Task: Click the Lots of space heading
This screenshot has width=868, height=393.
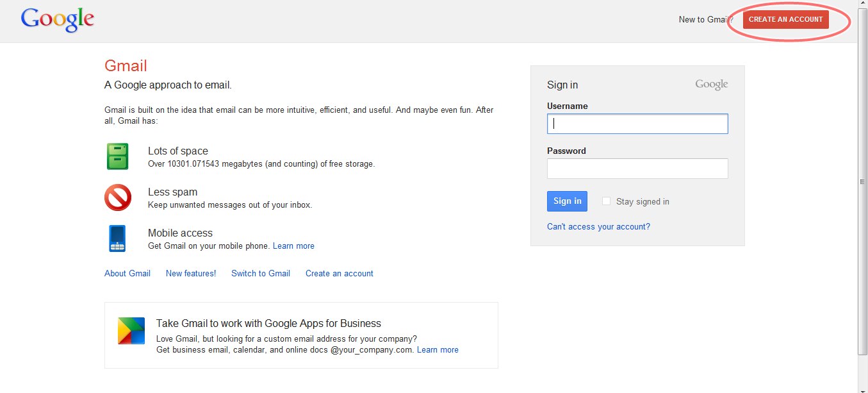Action: tap(178, 151)
